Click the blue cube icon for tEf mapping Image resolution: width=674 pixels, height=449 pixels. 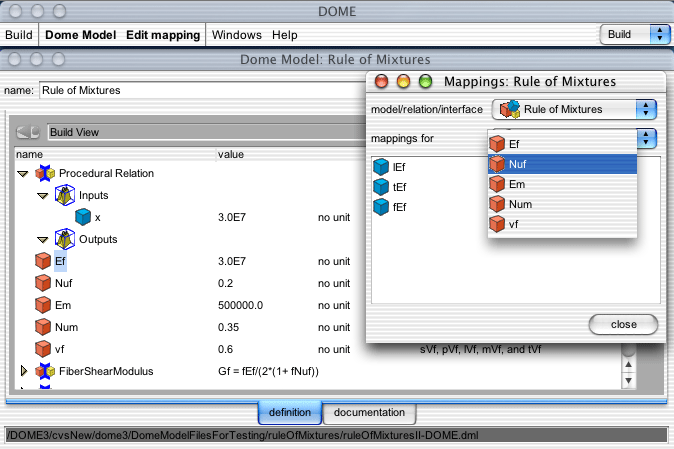point(381,186)
